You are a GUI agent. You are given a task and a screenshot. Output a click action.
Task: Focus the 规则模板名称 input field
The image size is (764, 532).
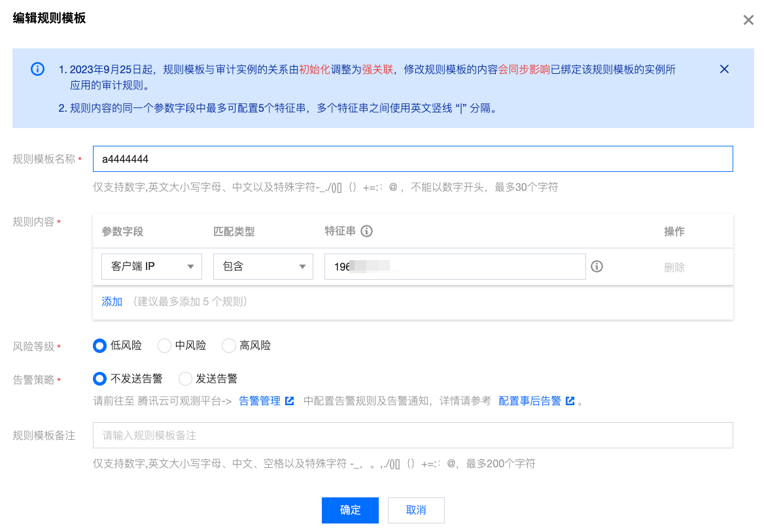coord(413,159)
